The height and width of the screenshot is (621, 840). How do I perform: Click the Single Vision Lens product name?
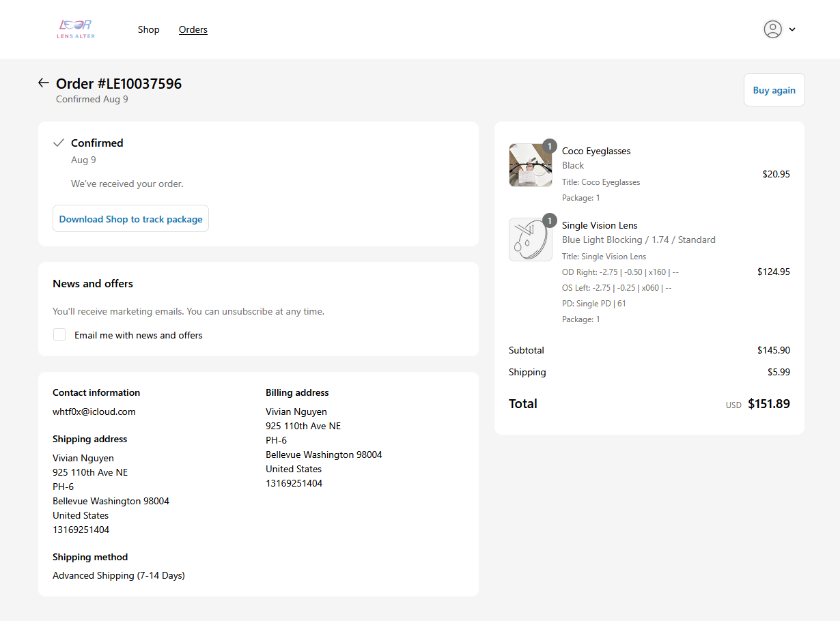[600, 225]
